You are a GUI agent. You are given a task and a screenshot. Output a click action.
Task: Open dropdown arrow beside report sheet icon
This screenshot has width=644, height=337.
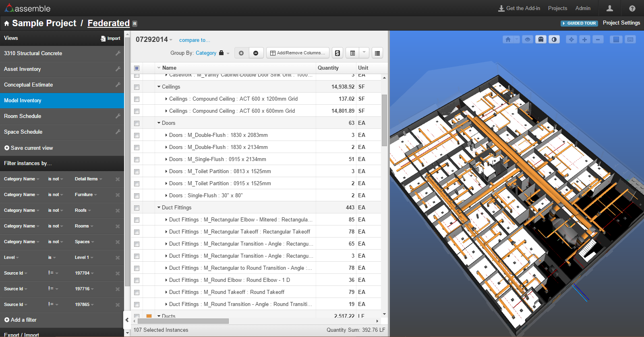pyautogui.click(x=364, y=53)
